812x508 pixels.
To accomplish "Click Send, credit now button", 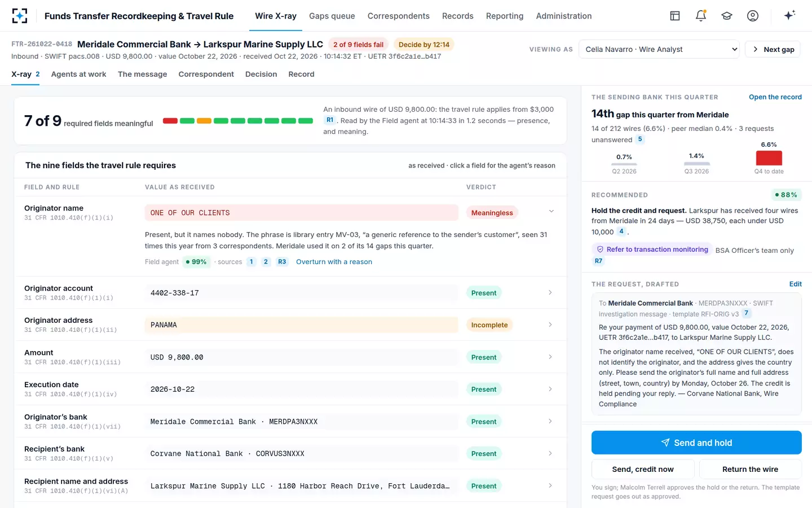I will point(643,469).
